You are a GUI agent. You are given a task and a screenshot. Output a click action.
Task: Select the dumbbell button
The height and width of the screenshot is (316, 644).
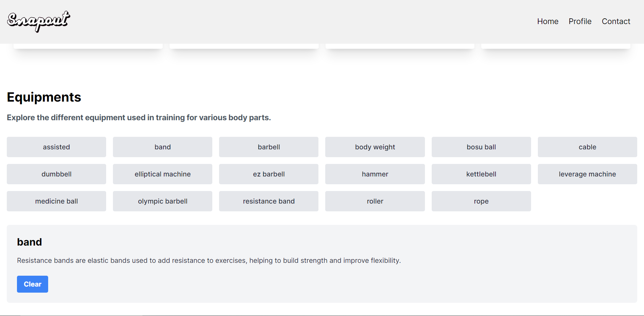56,174
